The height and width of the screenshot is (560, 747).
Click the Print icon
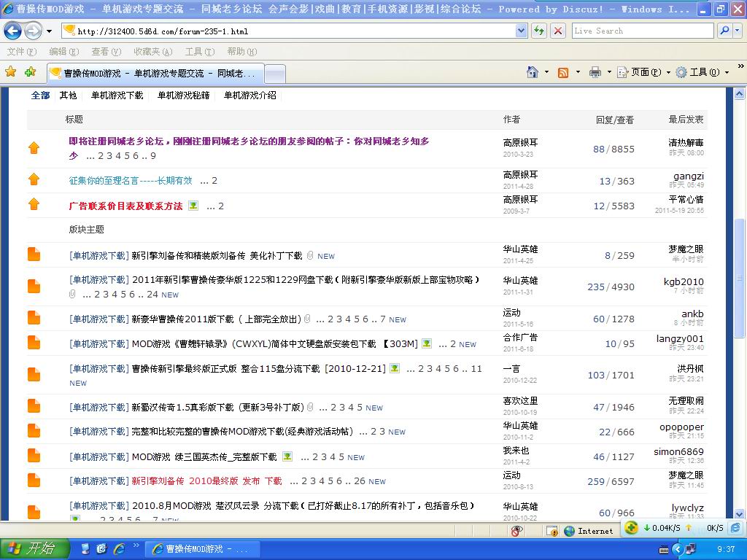[x=595, y=72]
